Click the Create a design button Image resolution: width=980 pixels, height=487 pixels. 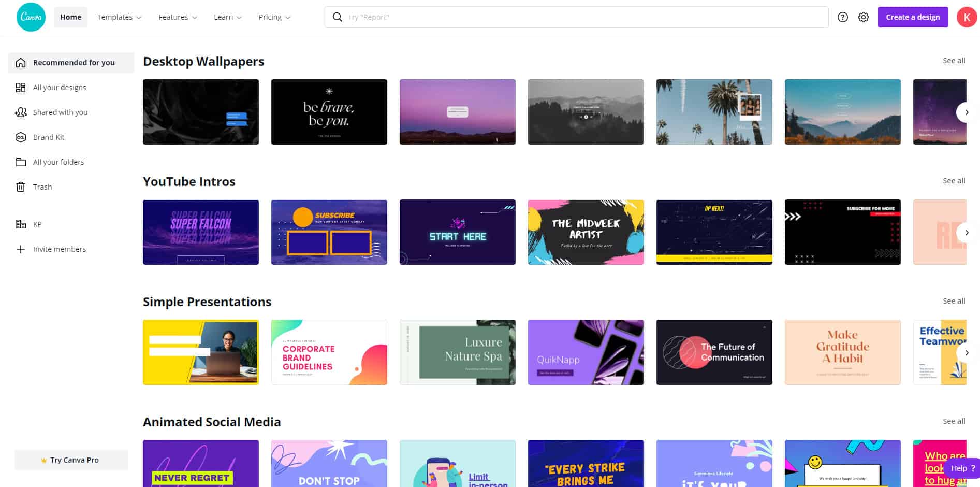[913, 17]
